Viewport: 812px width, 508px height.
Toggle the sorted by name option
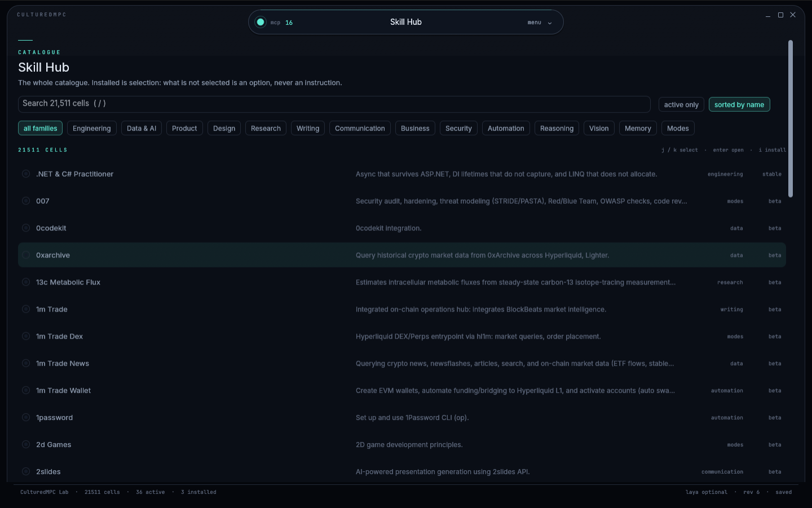[x=739, y=104]
